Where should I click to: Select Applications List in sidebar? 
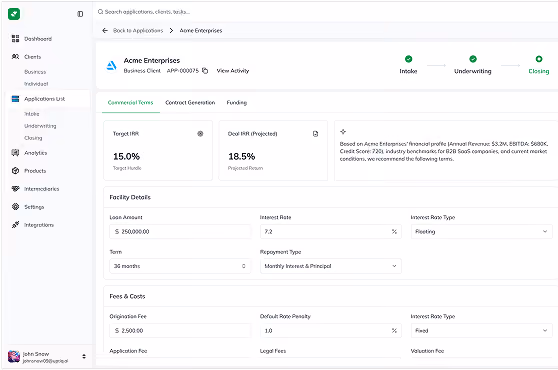pos(48,99)
